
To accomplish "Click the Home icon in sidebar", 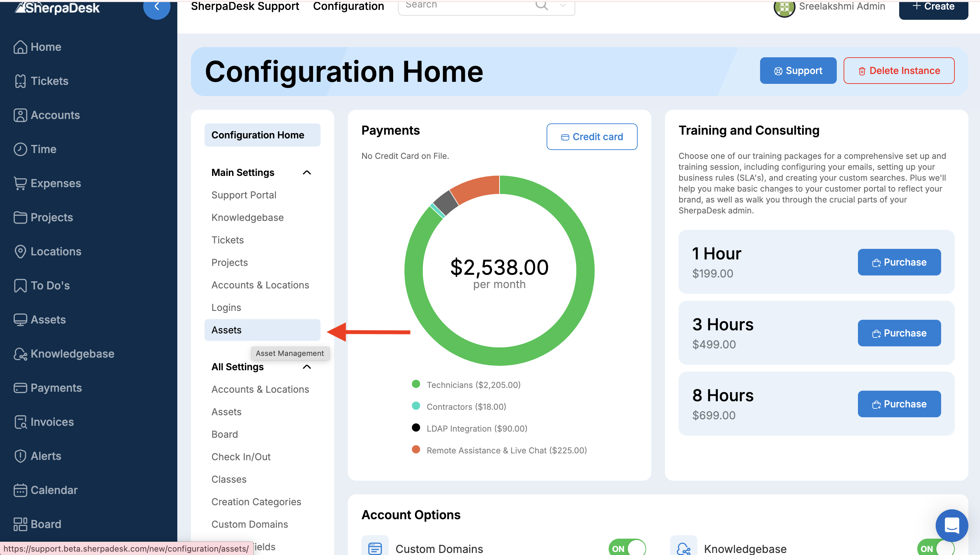I will [x=20, y=47].
